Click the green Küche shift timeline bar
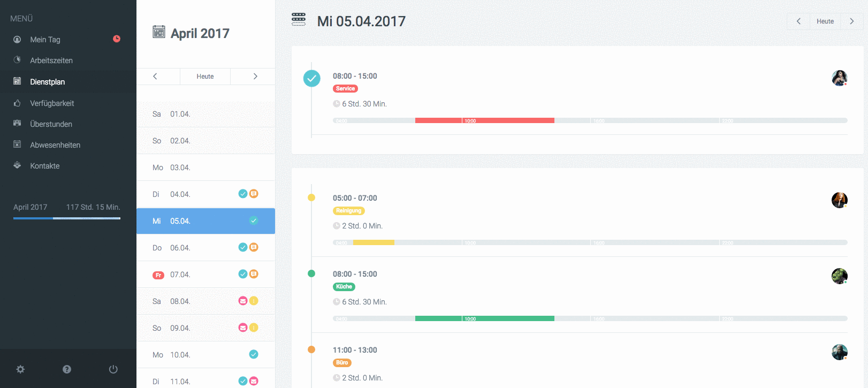The height and width of the screenshot is (388, 868). click(485, 318)
